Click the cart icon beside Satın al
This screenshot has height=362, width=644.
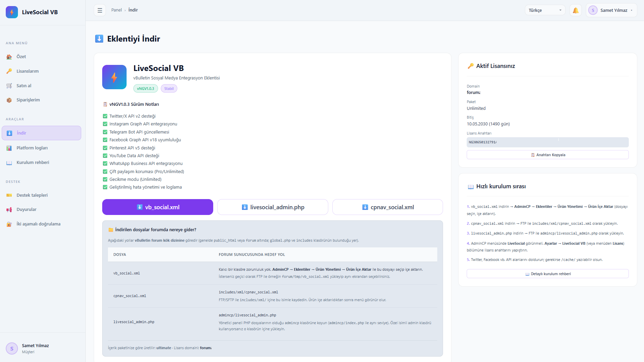[x=9, y=86]
